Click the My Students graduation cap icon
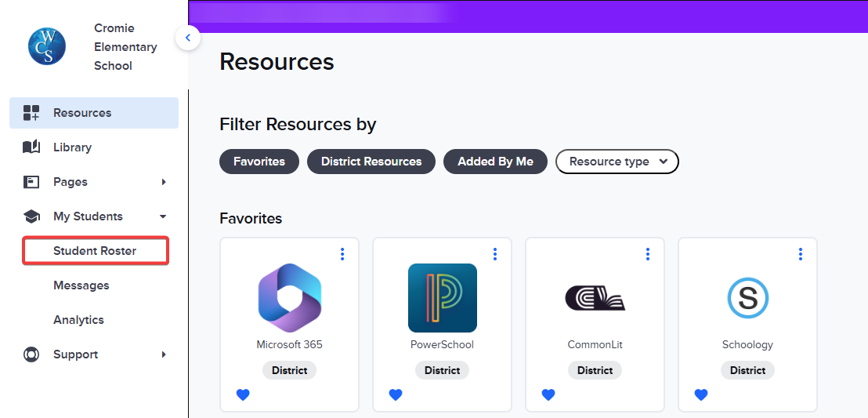868x418 pixels. 31,216
